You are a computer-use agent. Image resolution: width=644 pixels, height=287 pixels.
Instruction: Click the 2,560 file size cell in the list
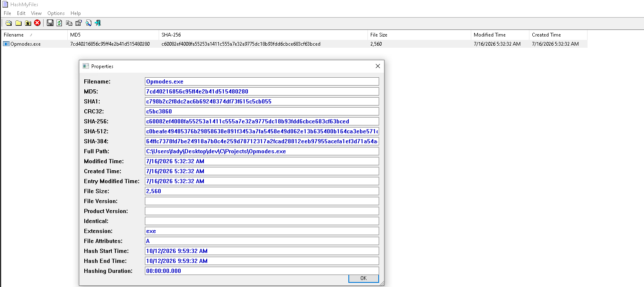376,44
